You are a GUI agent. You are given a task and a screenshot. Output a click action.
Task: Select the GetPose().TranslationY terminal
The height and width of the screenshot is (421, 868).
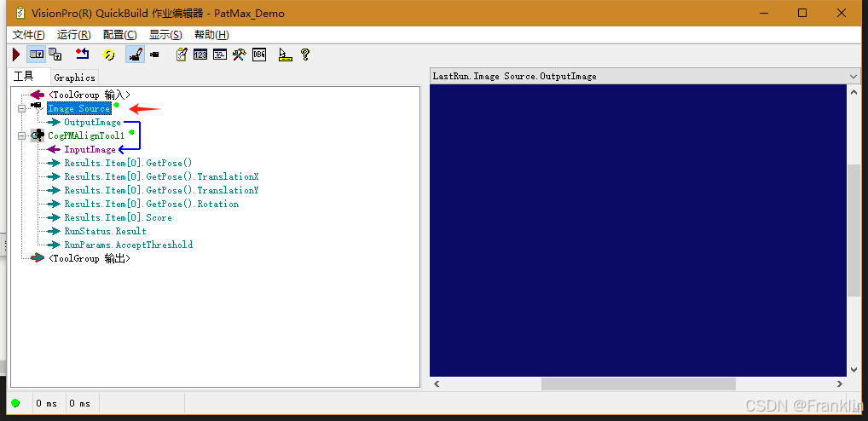pos(161,190)
